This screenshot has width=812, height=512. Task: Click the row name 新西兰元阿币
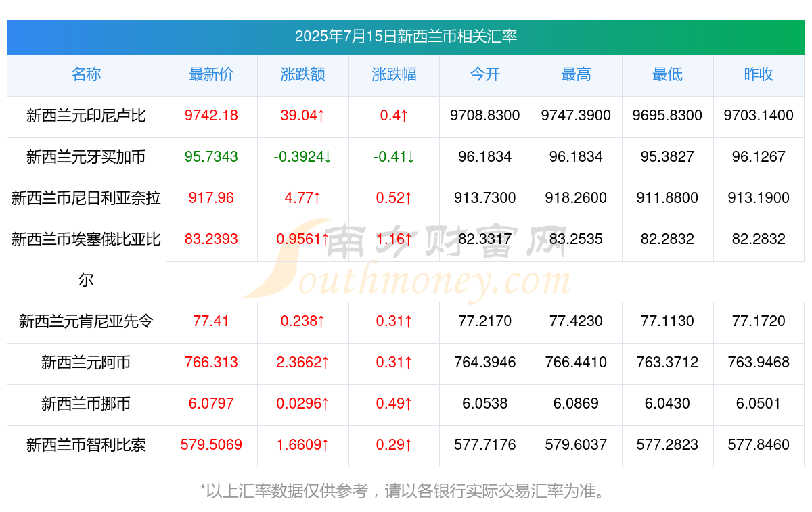pos(86,363)
